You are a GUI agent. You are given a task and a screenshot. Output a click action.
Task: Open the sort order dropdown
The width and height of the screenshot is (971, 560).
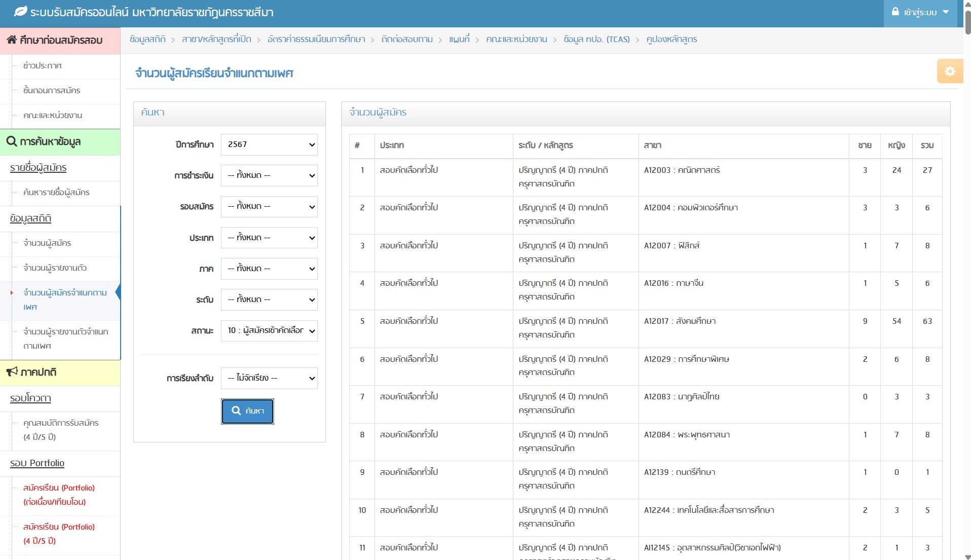click(x=269, y=378)
